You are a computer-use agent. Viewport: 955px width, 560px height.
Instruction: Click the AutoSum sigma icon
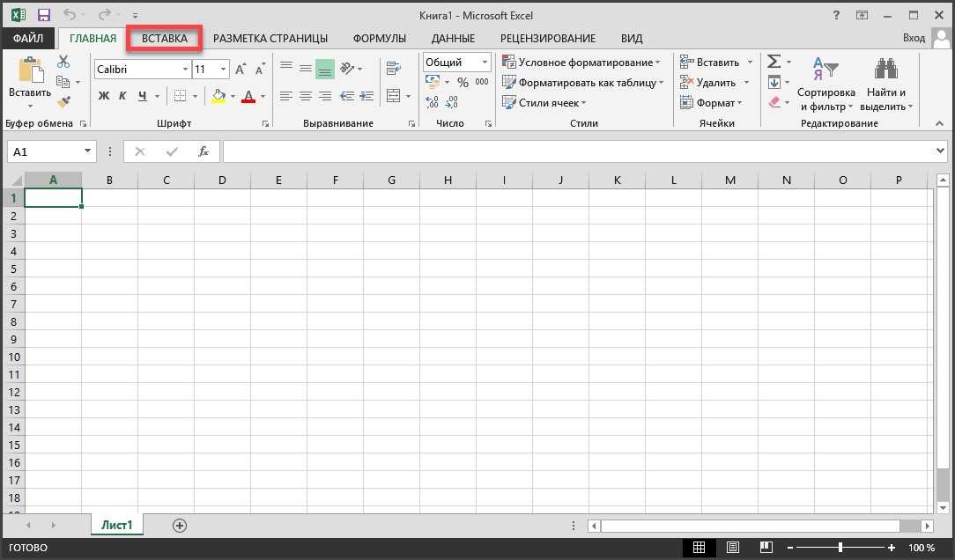pyautogui.click(x=774, y=63)
